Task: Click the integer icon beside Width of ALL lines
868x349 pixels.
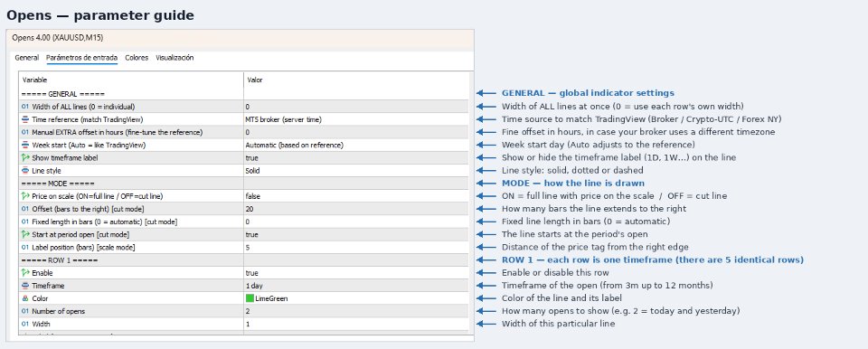Action: click(x=25, y=107)
